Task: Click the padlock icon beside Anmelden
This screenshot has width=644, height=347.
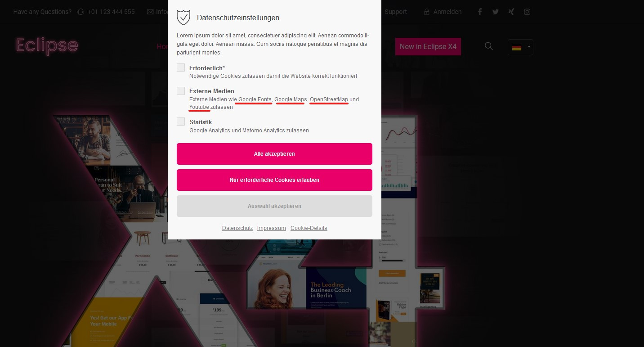Action: pyautogui.click(x=426, y=12)
